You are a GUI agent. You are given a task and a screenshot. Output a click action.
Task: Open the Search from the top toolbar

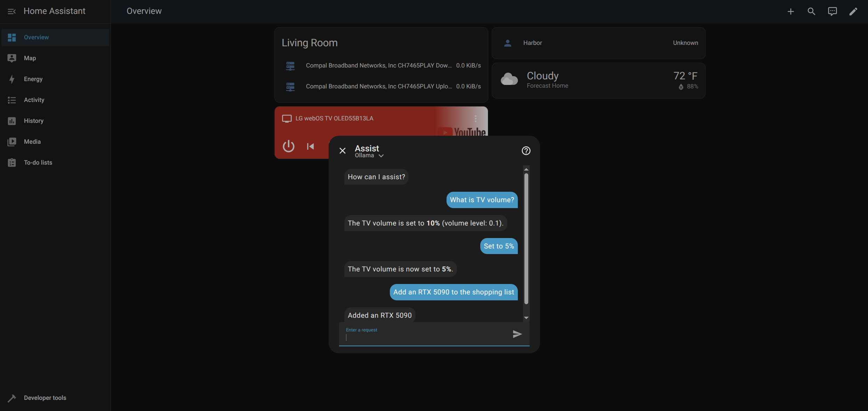point(812,11)
